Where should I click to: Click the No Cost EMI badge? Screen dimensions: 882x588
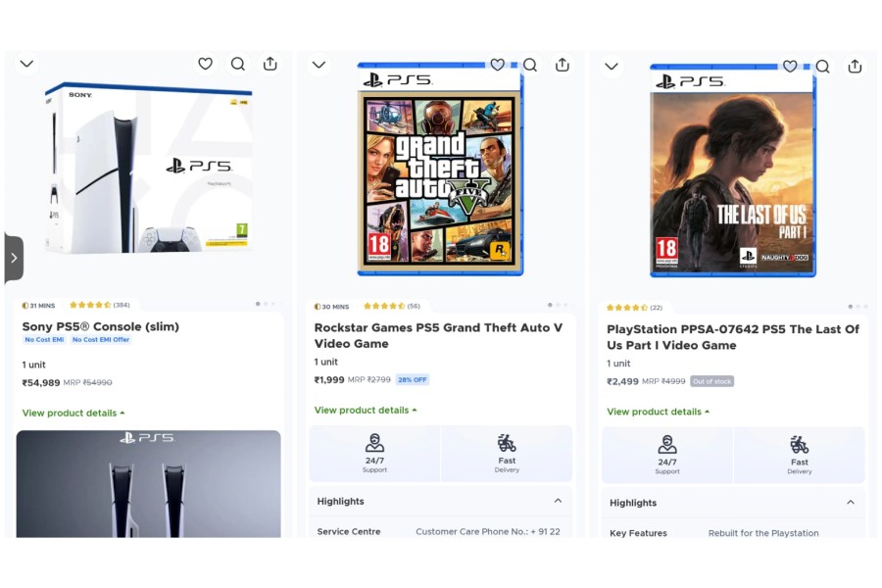46,340
